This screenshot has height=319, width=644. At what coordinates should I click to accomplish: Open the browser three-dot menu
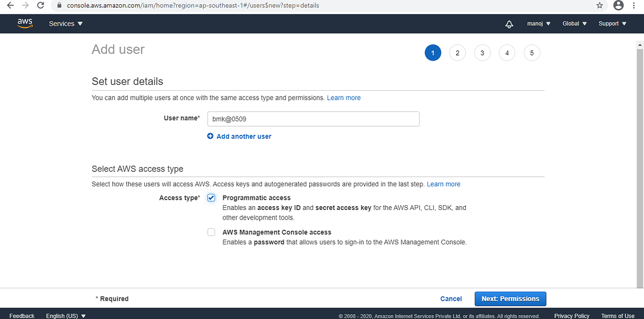coord(634,5)
